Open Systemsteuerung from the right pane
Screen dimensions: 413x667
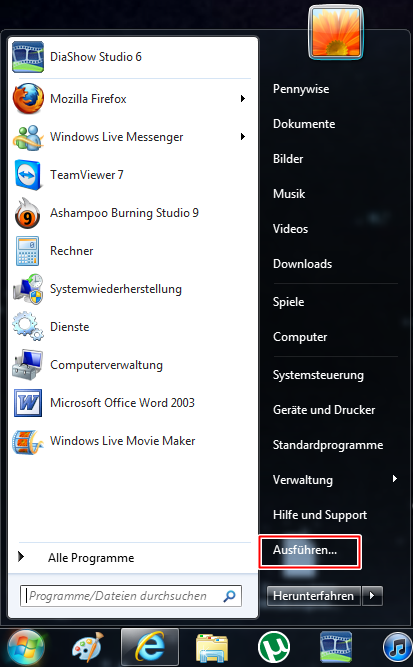(x=318, y=375)
